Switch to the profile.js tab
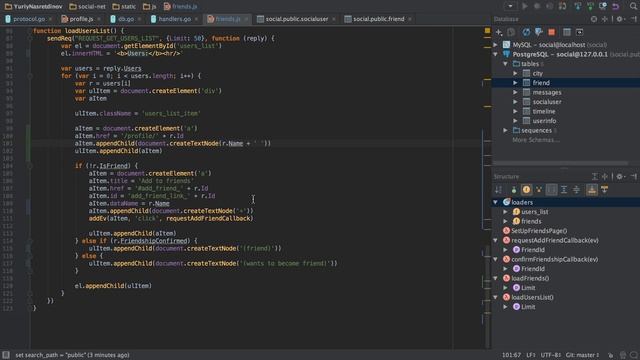The image size is (640, 360). click(x=80, y=19)
